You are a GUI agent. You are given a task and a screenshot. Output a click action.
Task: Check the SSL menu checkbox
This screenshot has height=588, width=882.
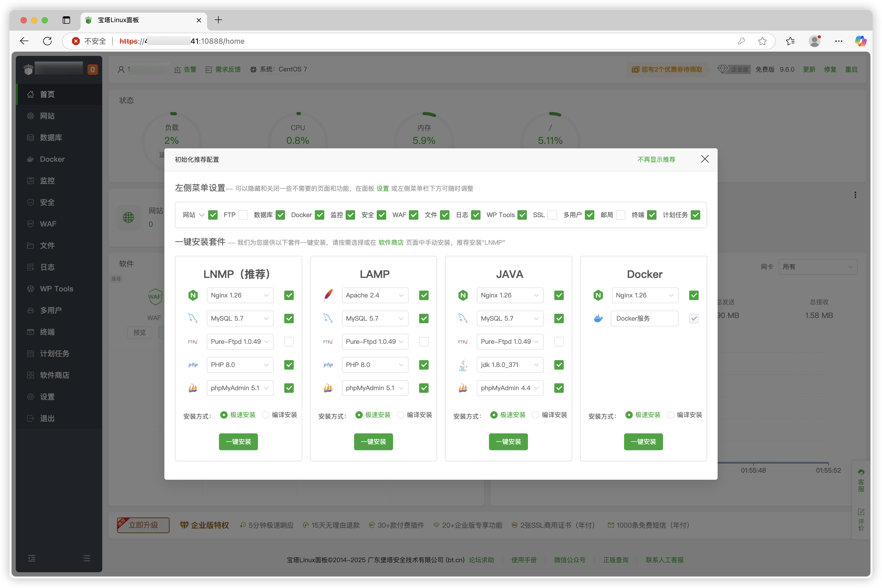(552, 215)
